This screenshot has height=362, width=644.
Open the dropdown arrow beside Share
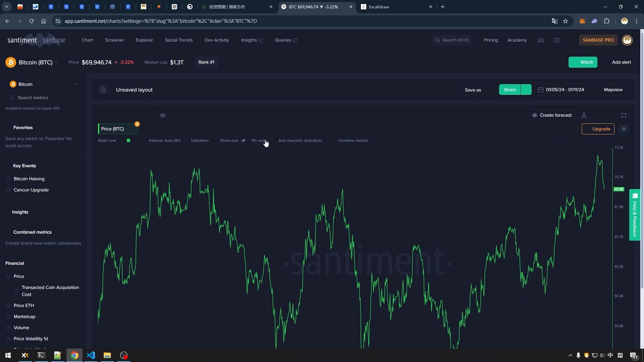526,90
